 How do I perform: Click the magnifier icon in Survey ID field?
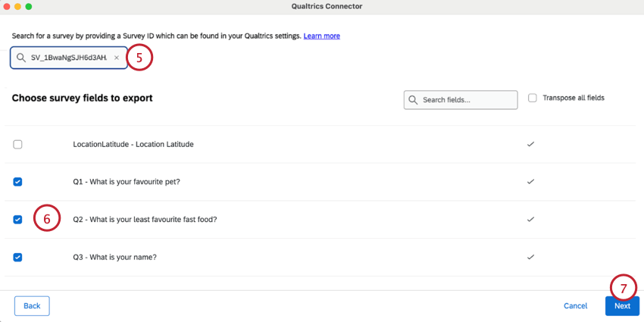[21, 58]
